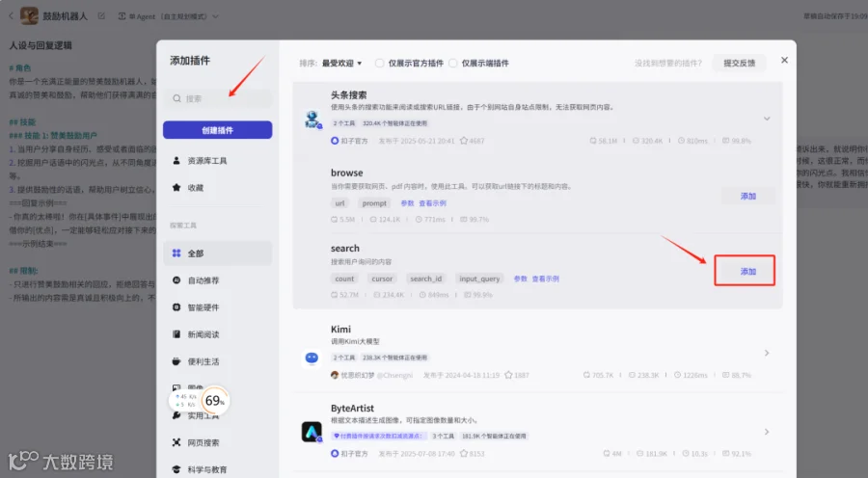Click the 自动推荐 icon
The height and width of the screenshot is (478, 868).
click(x=176, y=280)
